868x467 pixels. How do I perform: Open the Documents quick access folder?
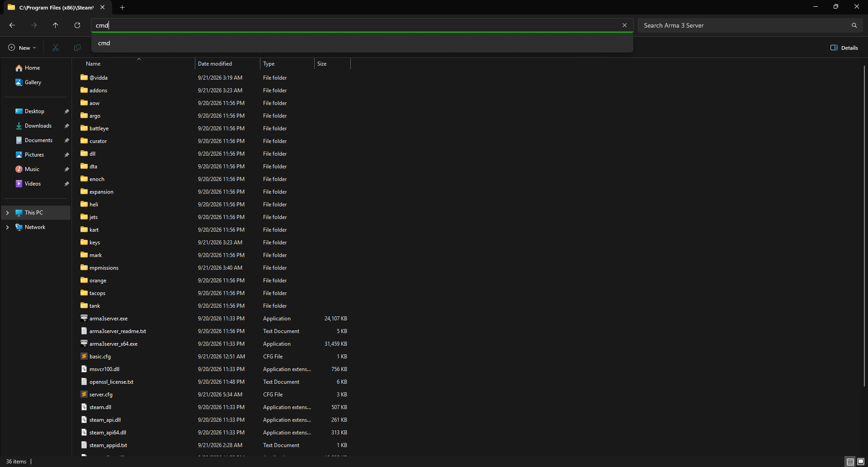38,140
